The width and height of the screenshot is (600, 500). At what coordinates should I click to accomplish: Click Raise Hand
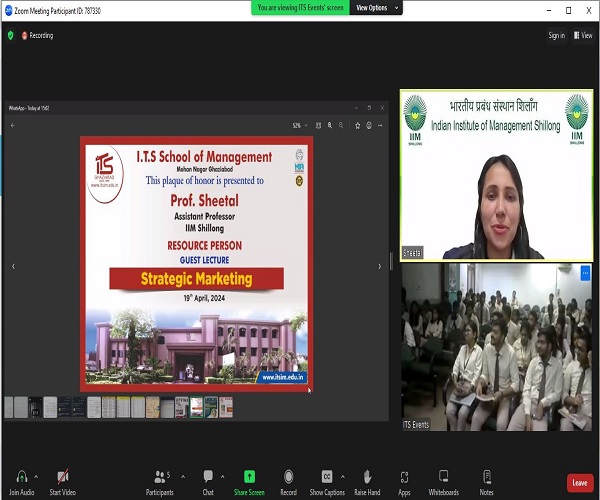click(x=367, y=482)
